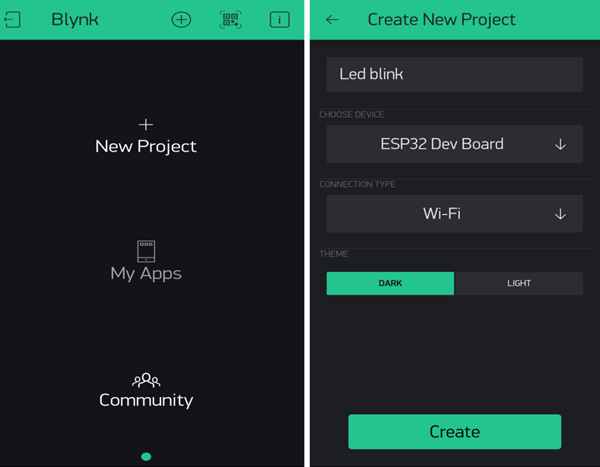The image size is (600, 467).
Task: Tap the plus circle add project icon
Action: [181, 20]
